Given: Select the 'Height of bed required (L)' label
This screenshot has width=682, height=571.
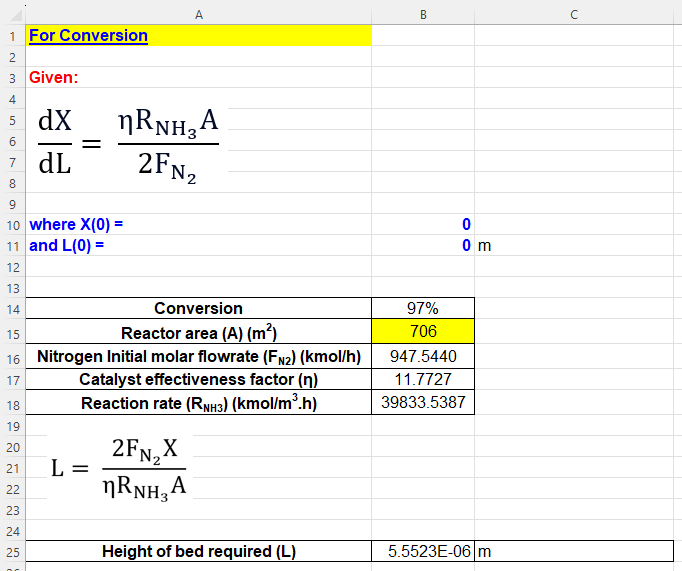Looking at the screenshot, I should tap(198, 551).
